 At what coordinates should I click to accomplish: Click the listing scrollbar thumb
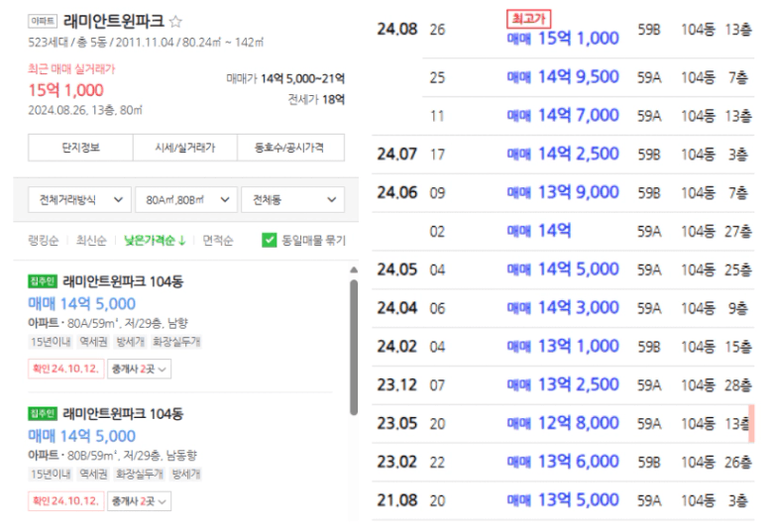354,348
